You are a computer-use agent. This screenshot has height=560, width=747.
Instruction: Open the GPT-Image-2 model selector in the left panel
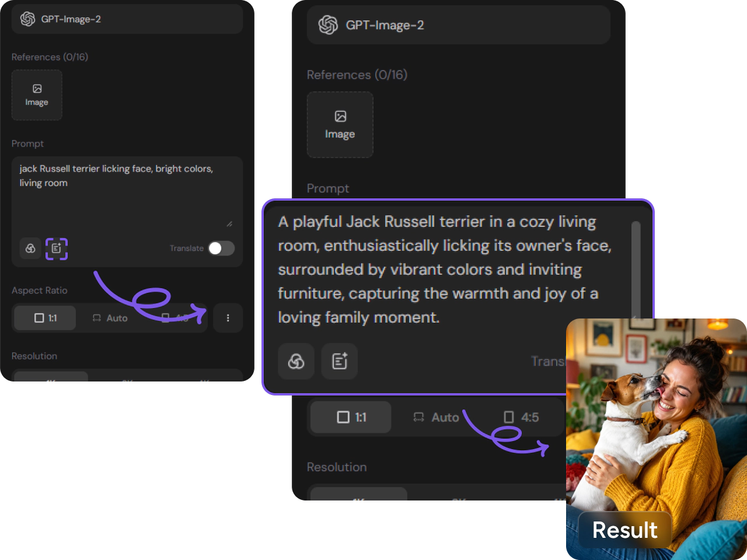pos(127,19)
